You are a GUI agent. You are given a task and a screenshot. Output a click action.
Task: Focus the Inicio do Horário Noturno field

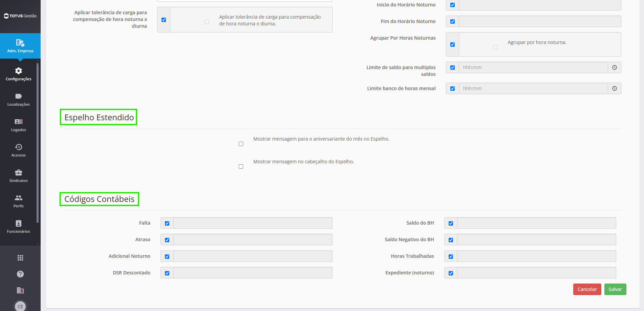click(x=540, y=5)
